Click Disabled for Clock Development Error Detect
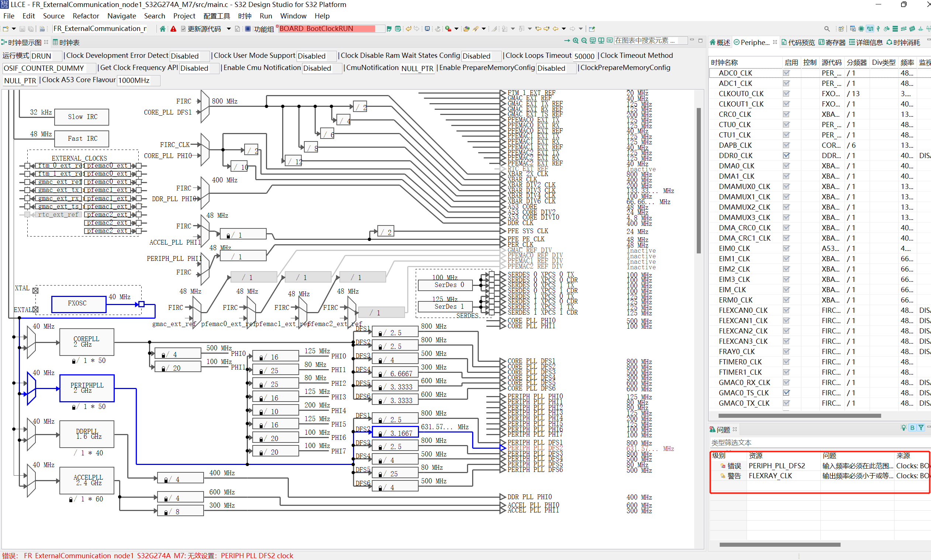The image size is (931, 560). tap(188, 56)
